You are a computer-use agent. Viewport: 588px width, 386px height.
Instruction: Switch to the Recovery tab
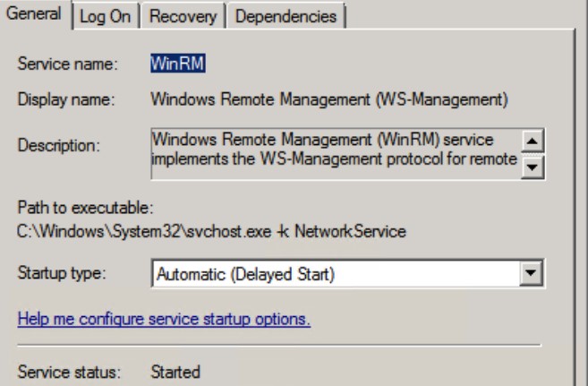click(x=183, y=16)
